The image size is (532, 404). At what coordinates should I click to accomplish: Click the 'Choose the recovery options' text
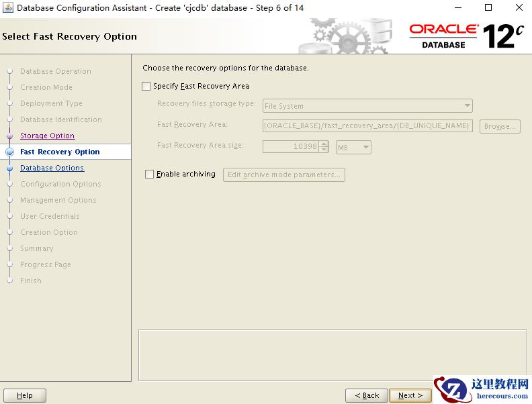coord(226,68)
